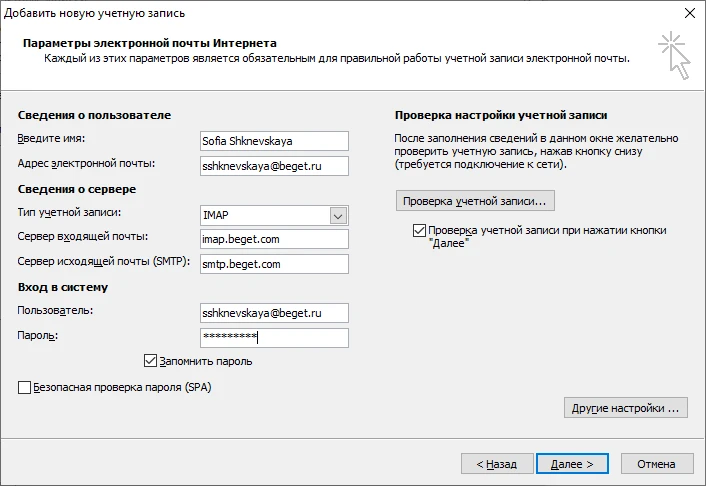This screenshot has width=706, height=486.
Task: Open 'Другие настройки ...' button
Action: pos(626,408)
